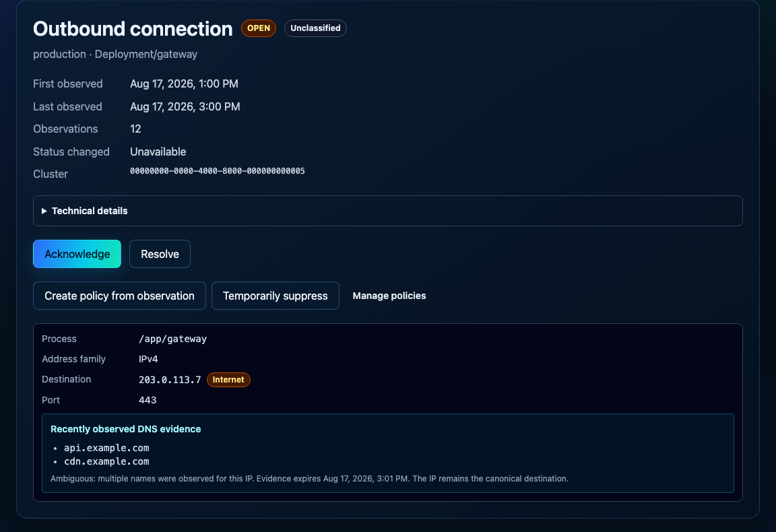Click the Internet destination badge
This screenshot has height=532, width=776.
click(x=228, y=380)
